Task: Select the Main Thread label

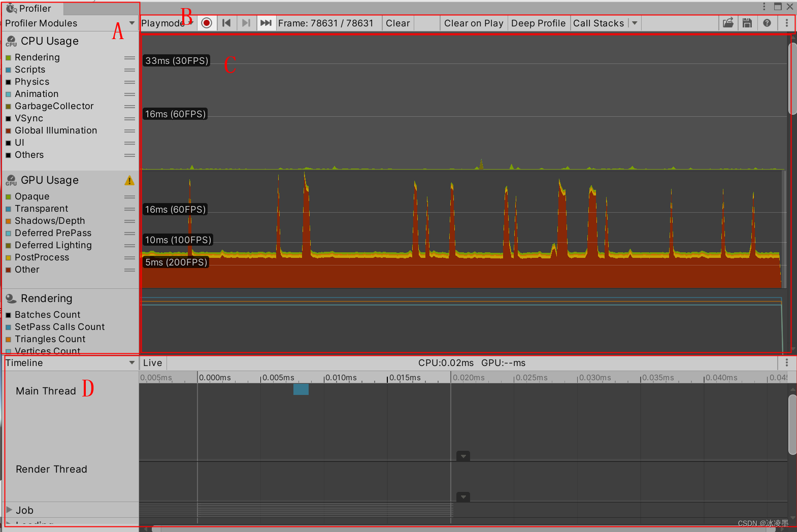Action: pos(46,391)
